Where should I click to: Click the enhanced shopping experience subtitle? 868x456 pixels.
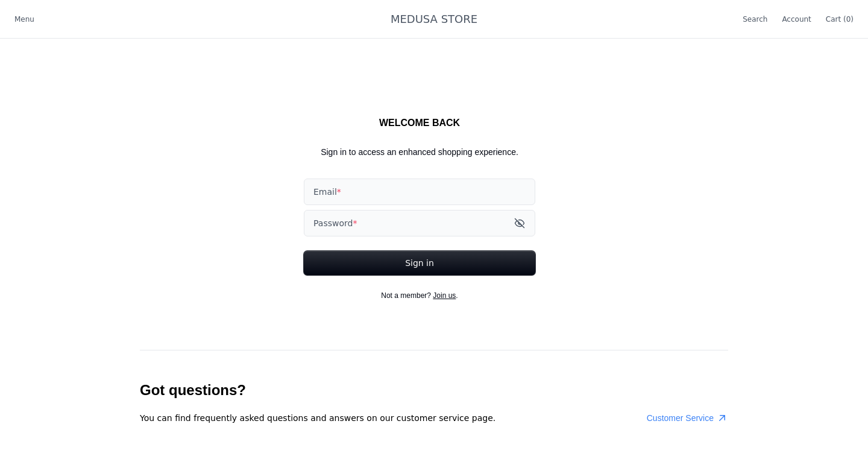420,152
